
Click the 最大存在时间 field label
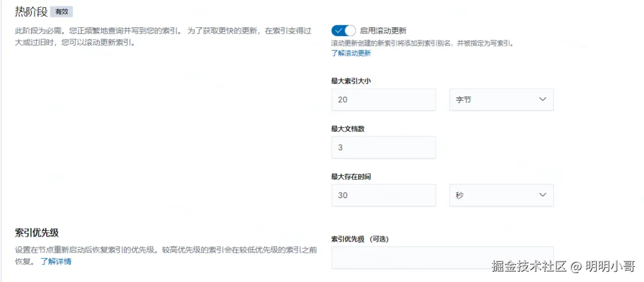(x=351, y=177)
